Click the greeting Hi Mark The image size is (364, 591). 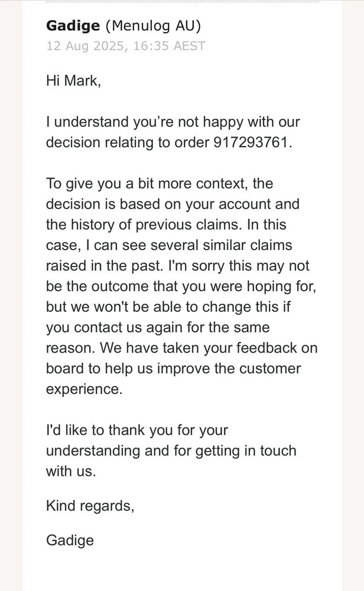pos(73,80)
